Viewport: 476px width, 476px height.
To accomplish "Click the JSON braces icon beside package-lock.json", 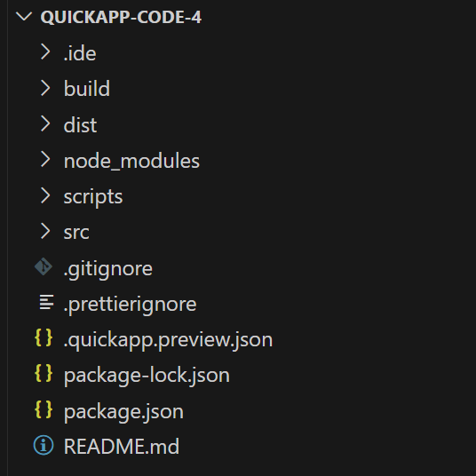I will point(44,374).
